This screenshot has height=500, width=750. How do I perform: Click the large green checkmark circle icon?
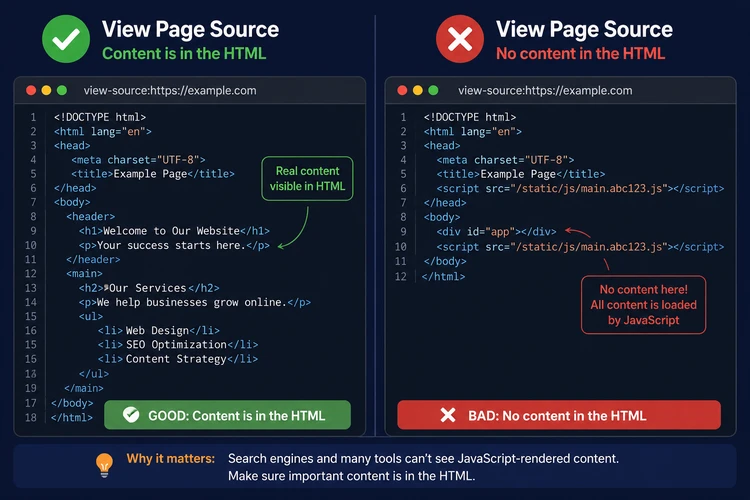tap(66, 39)
